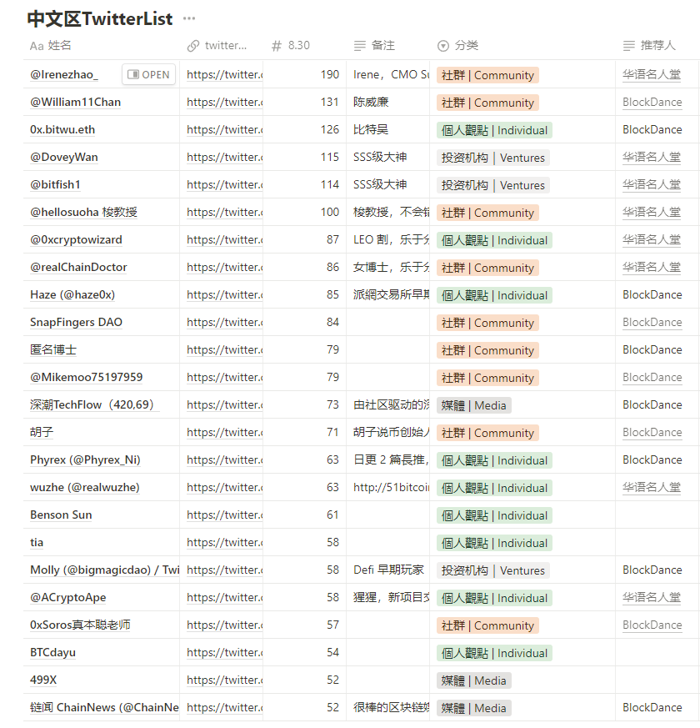Open the @bitfish1 entry

[x=55, y=185]
